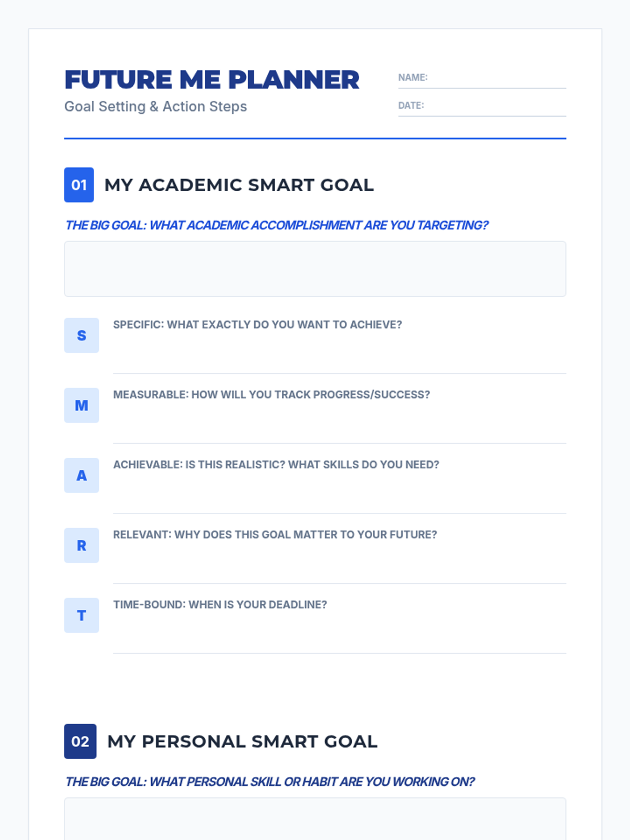Viewport: 630px width, 840px height.
Task: Click the academic big goal text box
Action: pos(315,269)
